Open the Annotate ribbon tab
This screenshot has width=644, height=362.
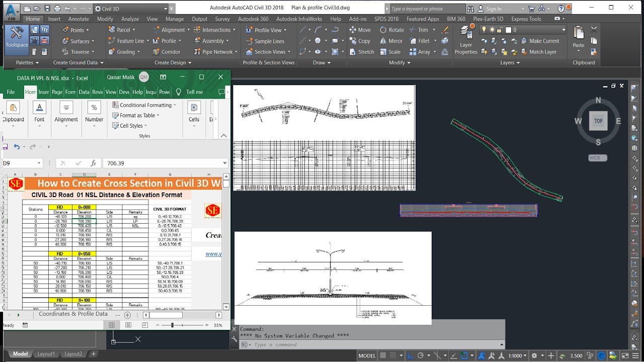click(x=78, y=19)
